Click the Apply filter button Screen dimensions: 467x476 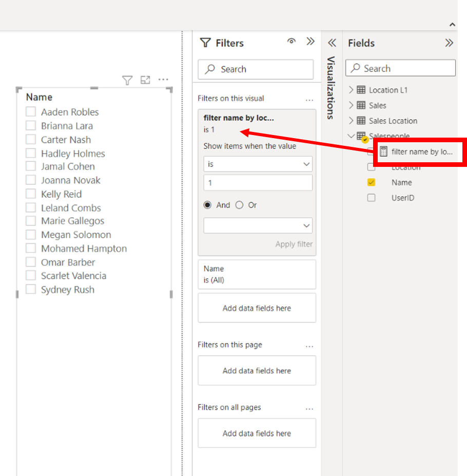click(x=294, y=244)
